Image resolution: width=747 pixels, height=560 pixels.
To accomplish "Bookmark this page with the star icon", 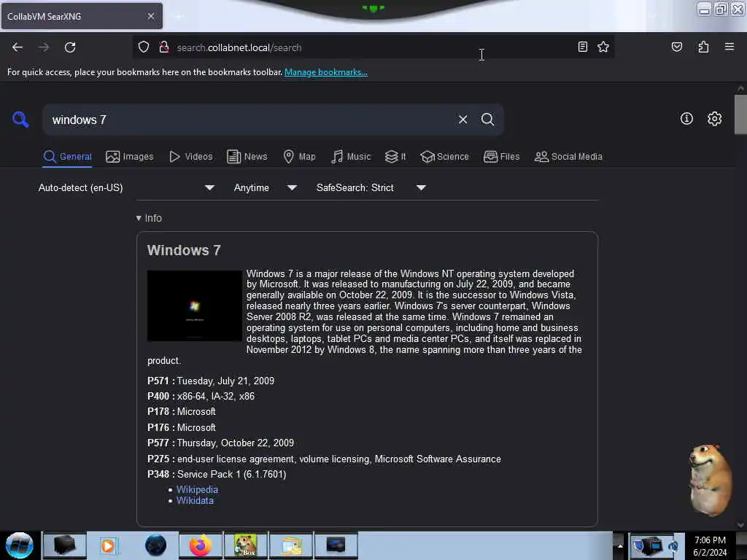I will [603, 47].
